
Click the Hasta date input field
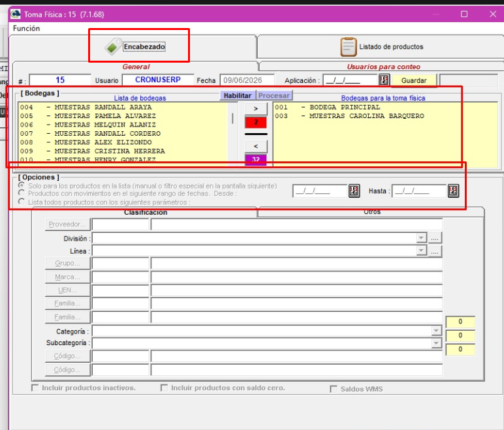point(419,191)
